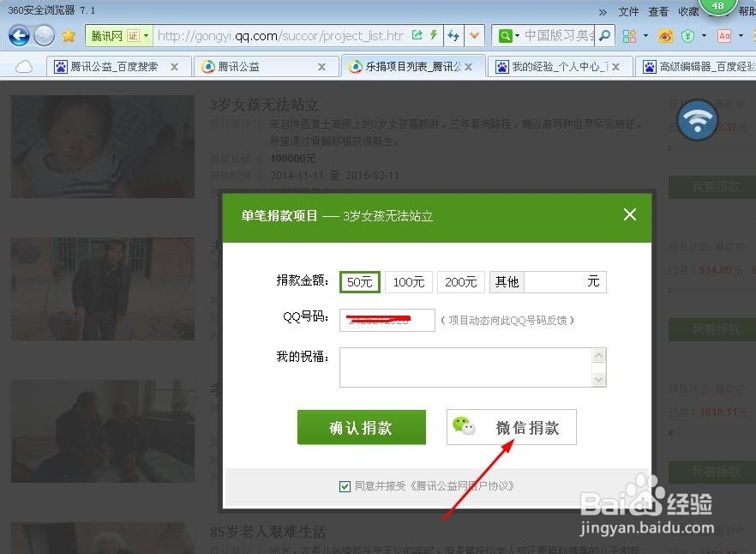The image size is (756, 554).
Task: Select the 其他 custom amount option
Action: 507,281
